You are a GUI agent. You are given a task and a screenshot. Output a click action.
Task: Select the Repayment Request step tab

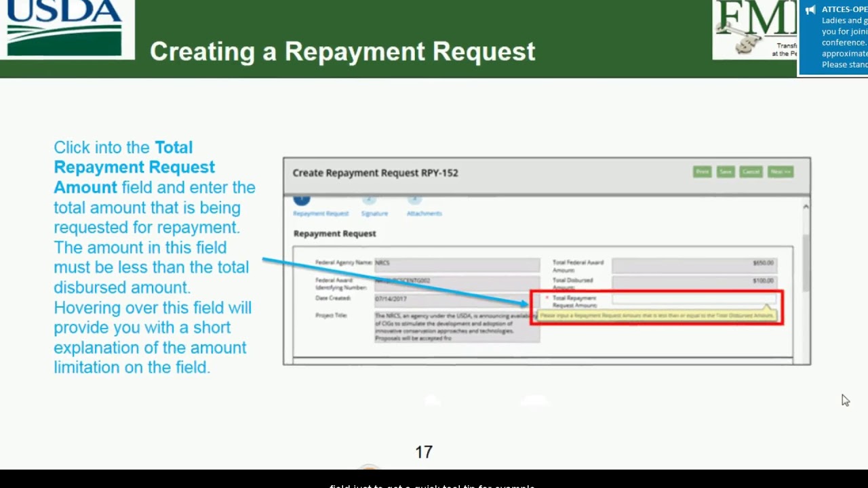pyautogui.click(x=321, y=213)
